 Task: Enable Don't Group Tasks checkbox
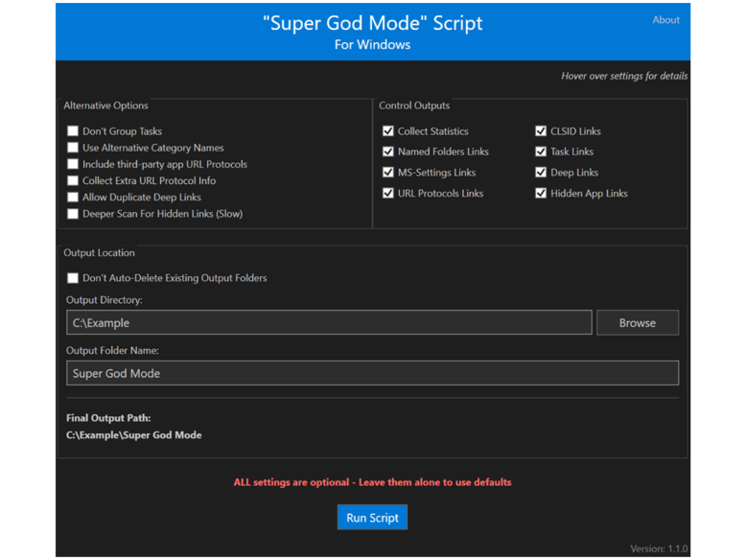(x=73, y=130)
